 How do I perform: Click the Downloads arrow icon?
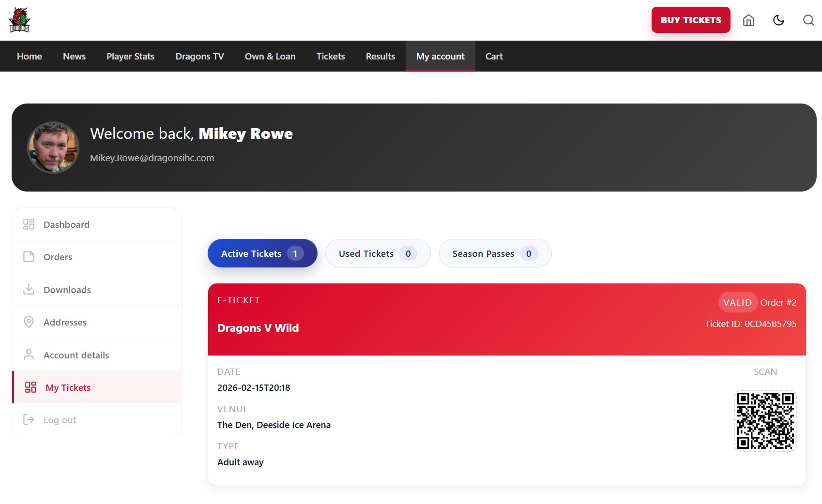[x=29, y=289]
